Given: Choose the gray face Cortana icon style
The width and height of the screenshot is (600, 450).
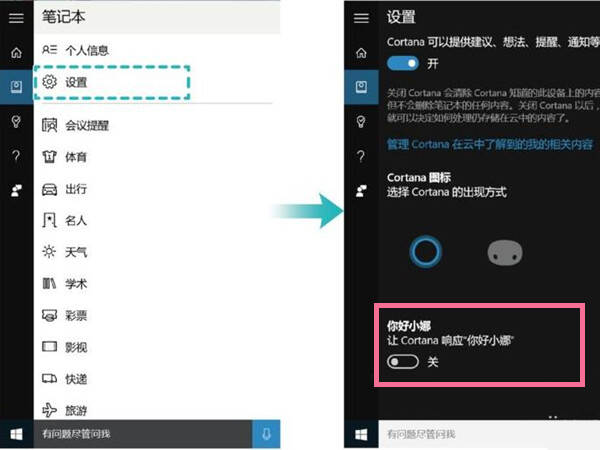Looking at the screenshot, I should click(505, 253).
